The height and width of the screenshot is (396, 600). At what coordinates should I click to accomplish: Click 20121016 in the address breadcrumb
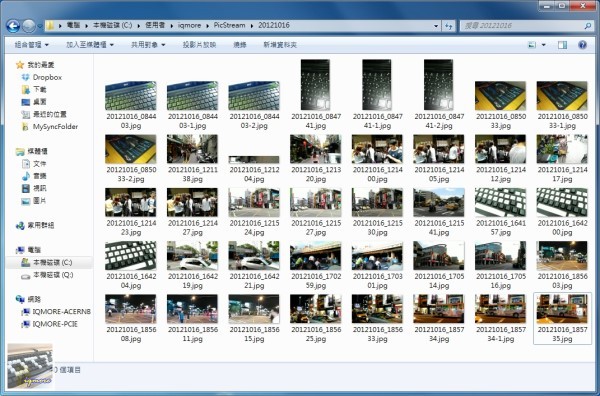click(x=274, y=26)
